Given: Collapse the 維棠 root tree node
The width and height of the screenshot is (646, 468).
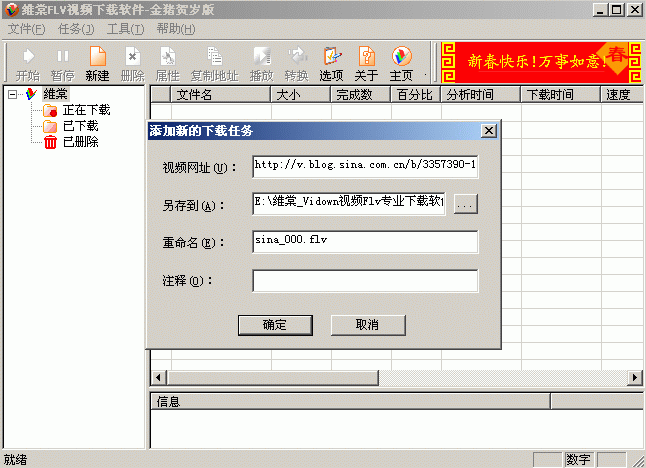Looking at the screenshot, I should click(x=13, y=95).
